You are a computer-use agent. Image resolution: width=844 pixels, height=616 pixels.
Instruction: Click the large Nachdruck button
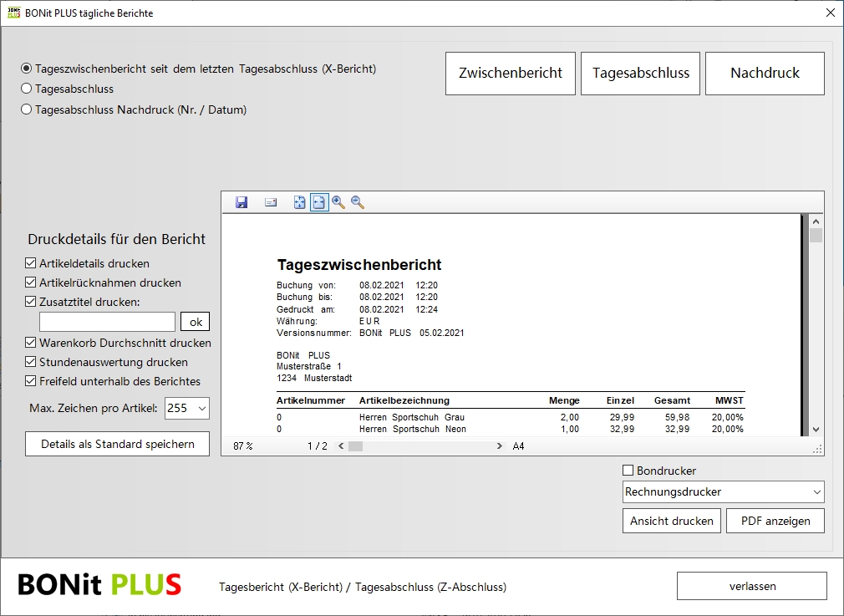coord(765,74)
